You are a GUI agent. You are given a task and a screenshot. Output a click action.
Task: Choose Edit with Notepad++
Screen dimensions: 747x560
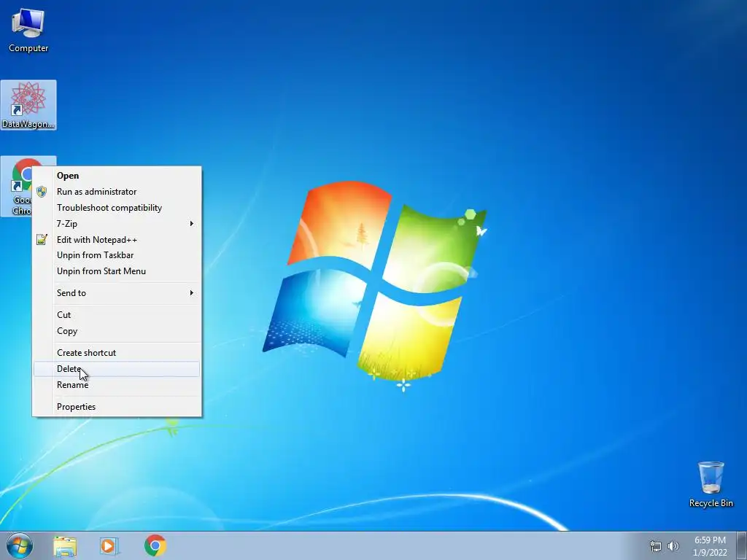(x=117, y=239)
